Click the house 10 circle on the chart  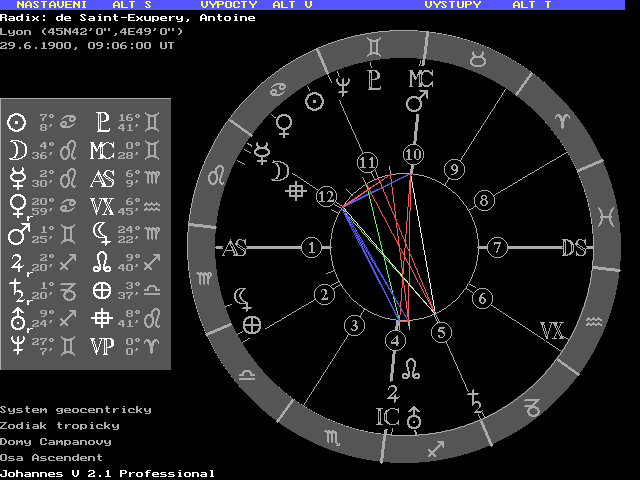click(414, 155)
